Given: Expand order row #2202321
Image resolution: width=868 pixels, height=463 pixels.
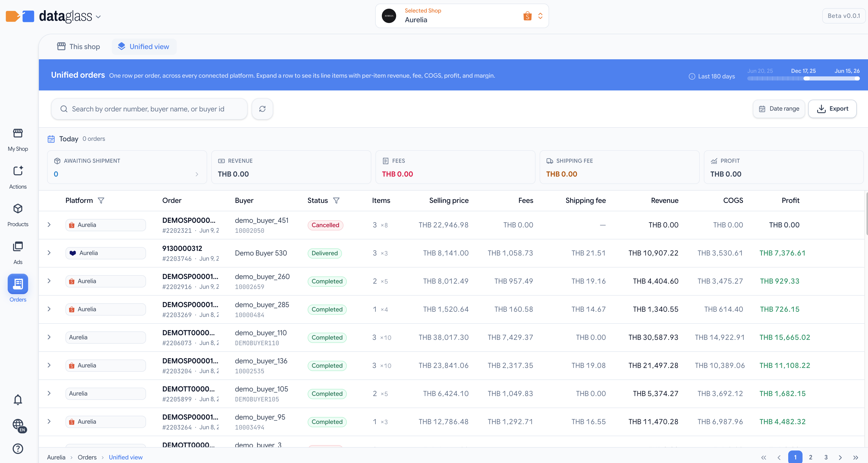Looking at the screenshot, I should click(x=49, y=225).
